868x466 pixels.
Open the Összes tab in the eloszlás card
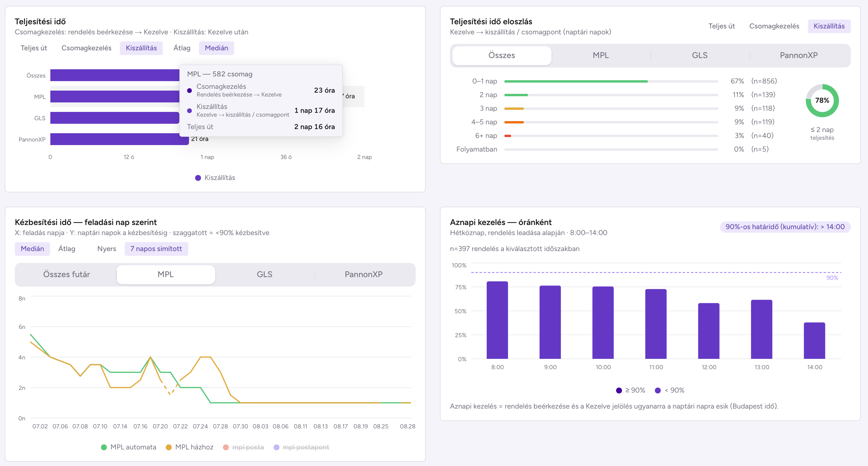coord(502,56)
